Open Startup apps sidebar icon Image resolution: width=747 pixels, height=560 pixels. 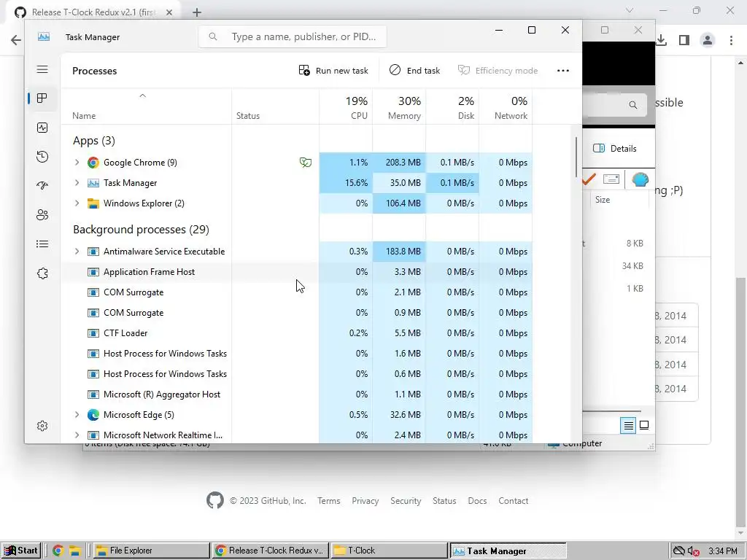coord(42,186)
